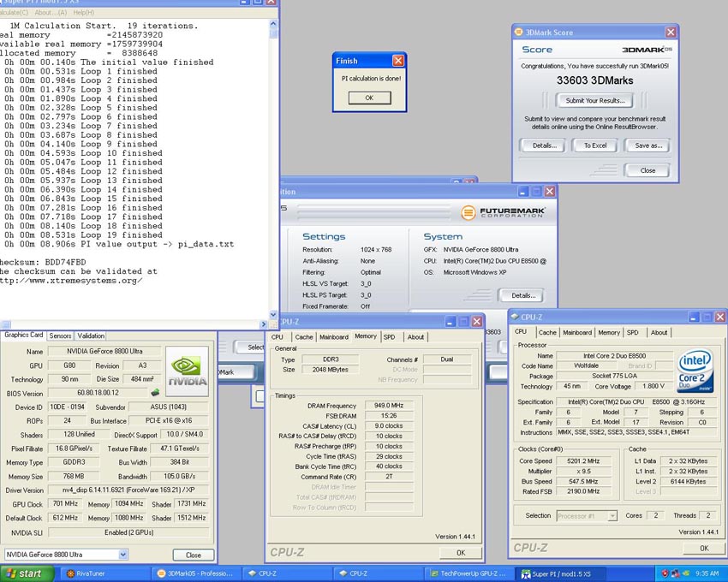Open Cache tab in CPU-Z memory window

(304, 337)
